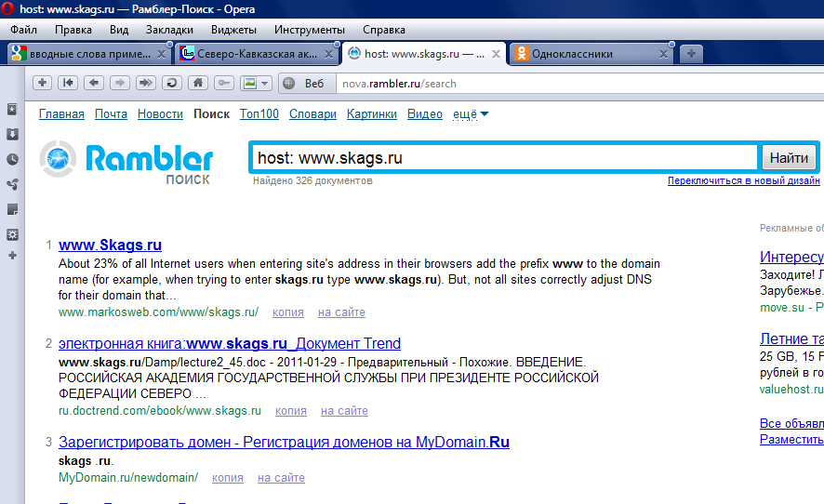Screen dimensions: 824x504
Task: Open копия link for MyDomain result
Action: point(228,478)
